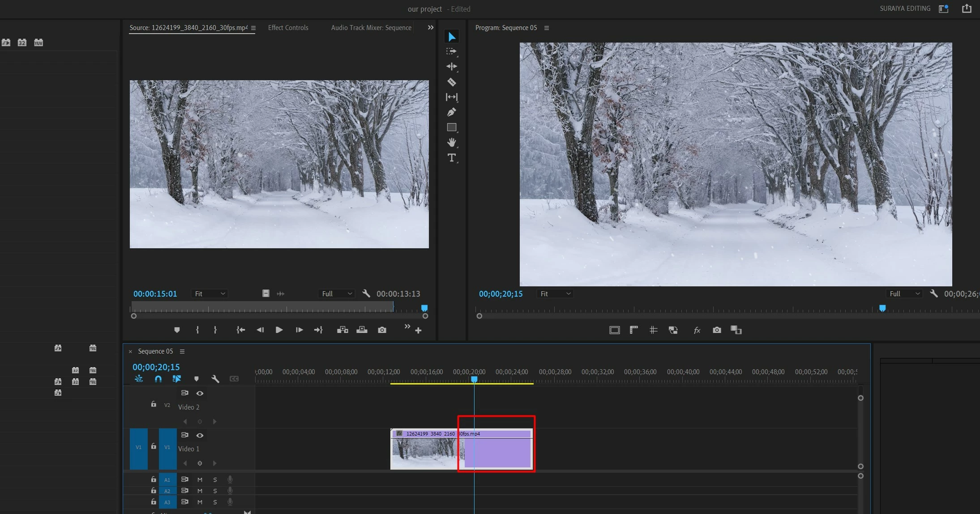Select the clip on Video 1 track
Image resolution: width=980 pixels, height=514 pixels.
[425, 450]
